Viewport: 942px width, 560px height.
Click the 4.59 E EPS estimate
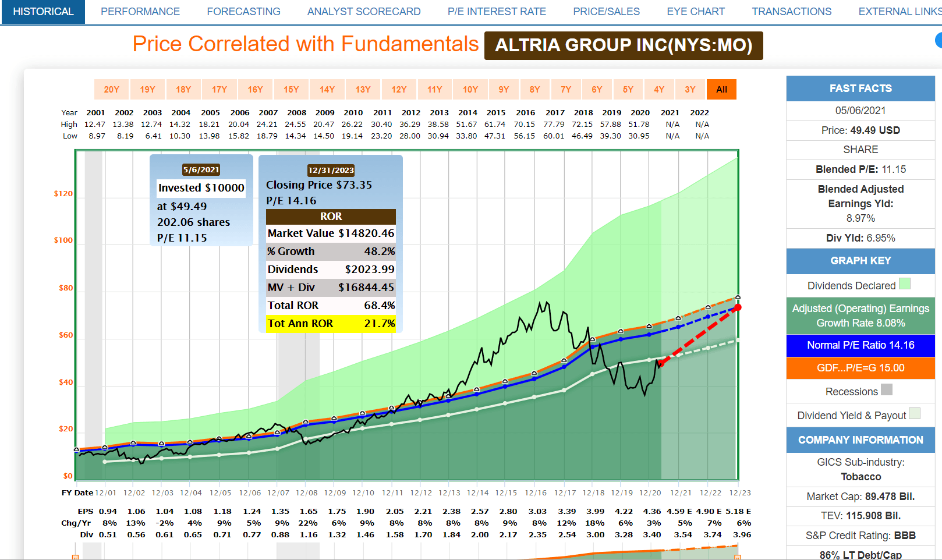tap(679, 511)
